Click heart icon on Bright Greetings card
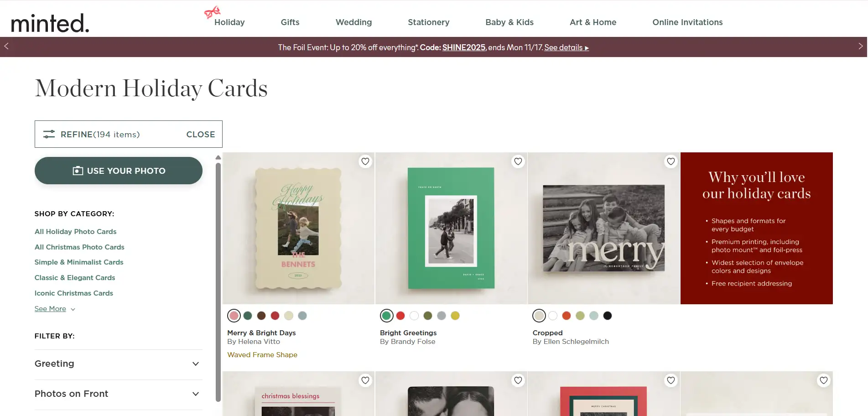 (x=518, y=161)
